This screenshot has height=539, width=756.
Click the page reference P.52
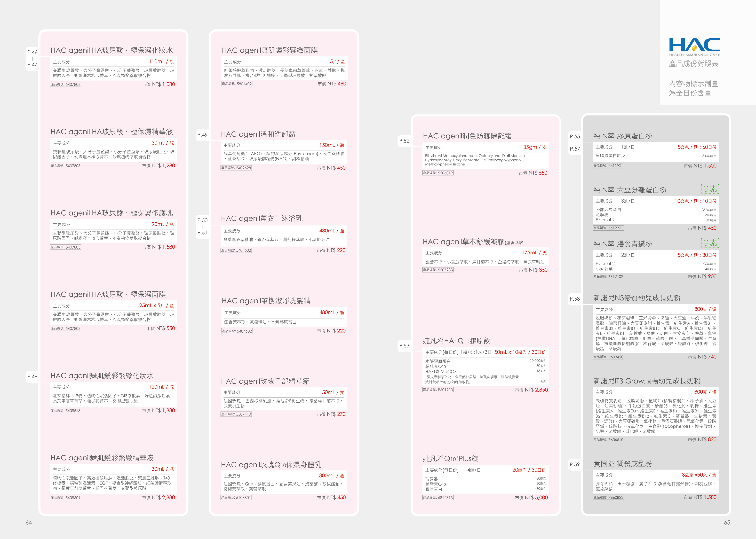pos(404,141)
